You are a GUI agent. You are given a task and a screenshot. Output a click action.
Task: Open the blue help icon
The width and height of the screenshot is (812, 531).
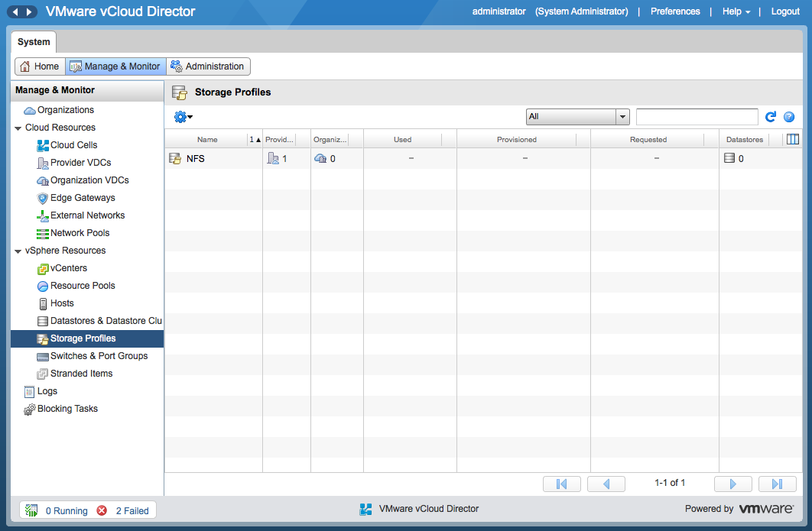point(789,117)
